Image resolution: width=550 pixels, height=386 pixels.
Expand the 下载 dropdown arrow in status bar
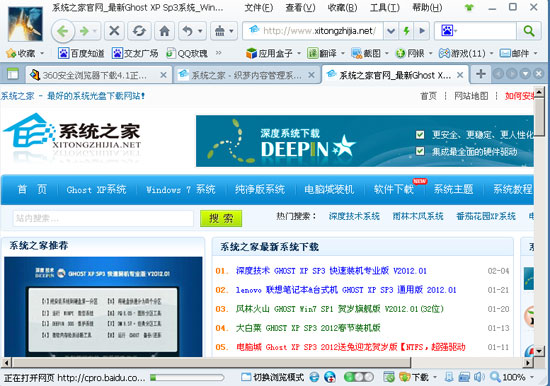point(435,378)
